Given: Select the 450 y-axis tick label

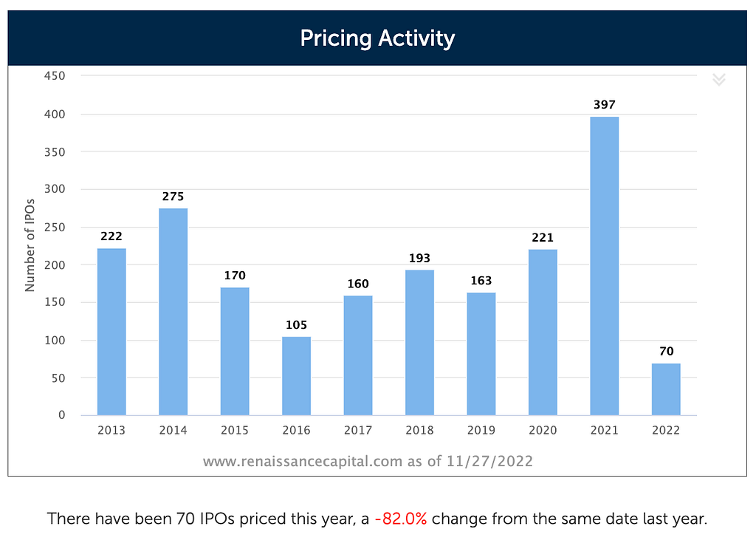Looking at the screenshot, I should [55, 75].
